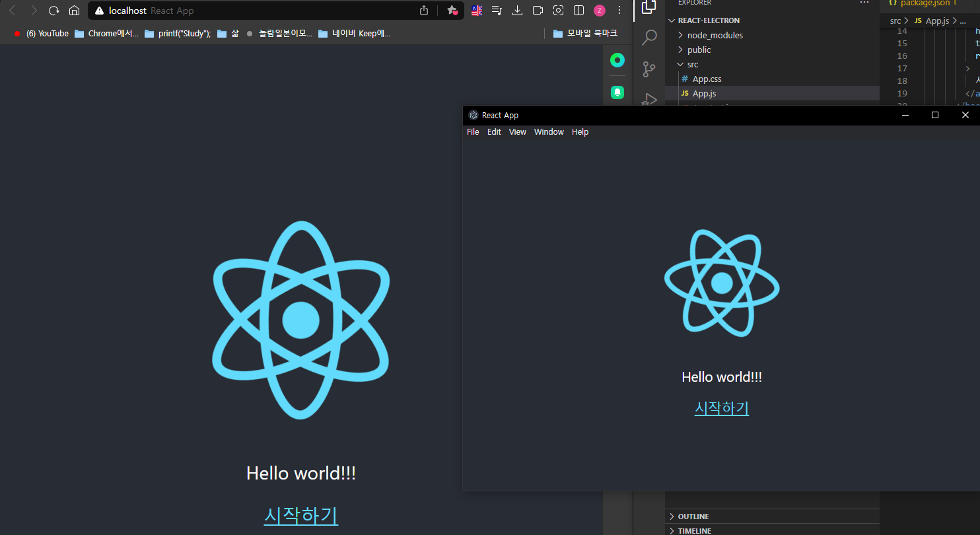980x535 pixels.
Task: Open the printf("Study"); bookmark folder
Action: tap(178, 34)
